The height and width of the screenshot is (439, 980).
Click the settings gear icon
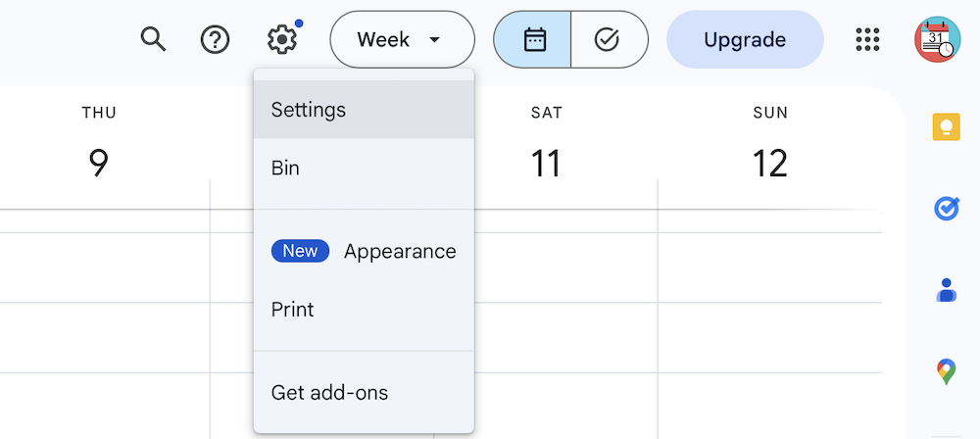[x=281, y=40]
